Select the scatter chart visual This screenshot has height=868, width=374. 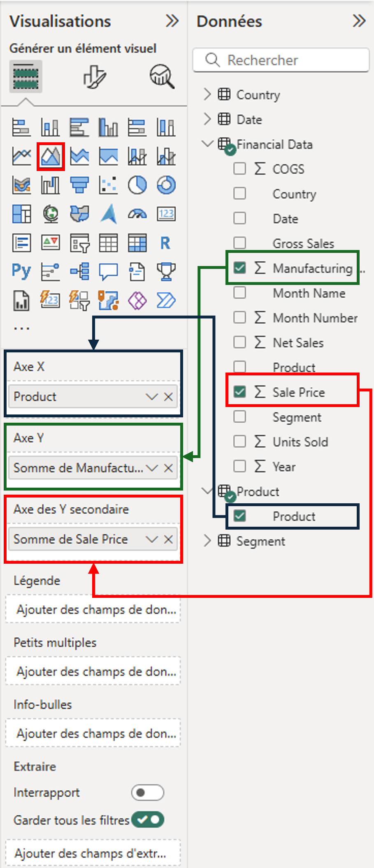tap(108, 185)
